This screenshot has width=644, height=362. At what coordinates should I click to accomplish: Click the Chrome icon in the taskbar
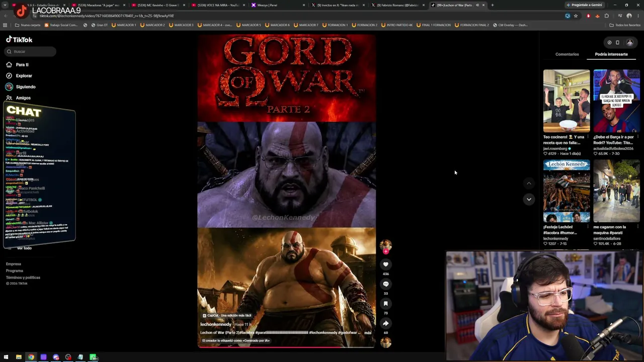point(31,357)
